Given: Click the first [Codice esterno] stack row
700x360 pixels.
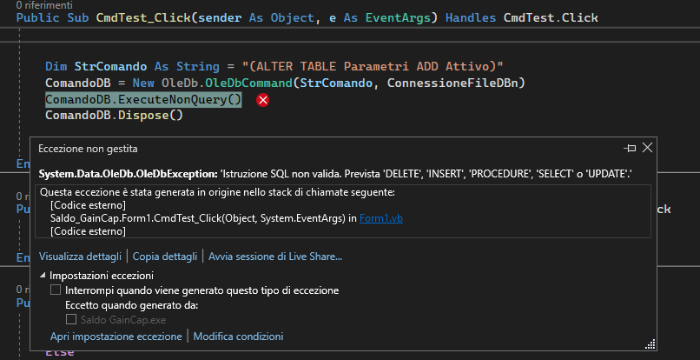Looking at the screenshot, I should click(88, 205).
